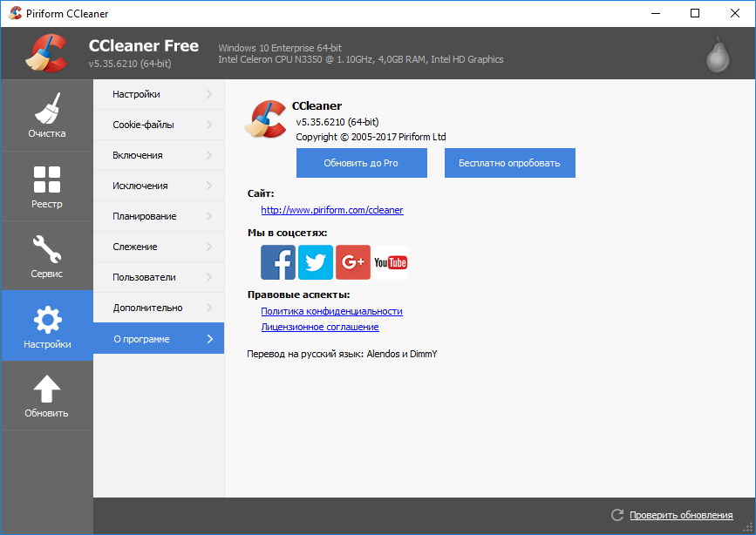This screenshot has height=535, width=756.
Task: Click the CCleaner Free header title
Action: [x=144, y=46]
